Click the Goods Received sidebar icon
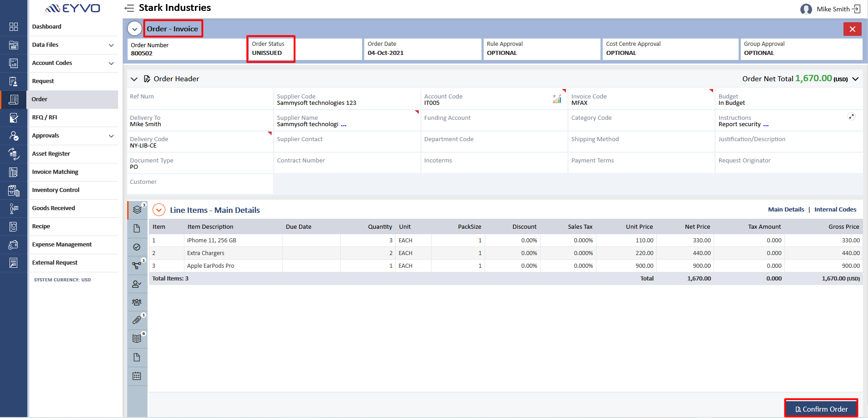868x418 pixels. point(14,208)
